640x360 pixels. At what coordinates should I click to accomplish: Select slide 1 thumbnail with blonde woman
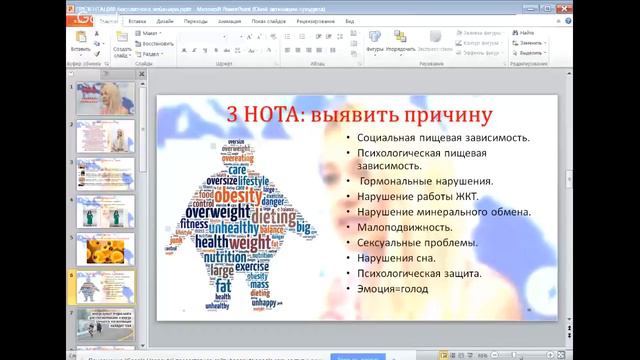(x=105, y=98)
